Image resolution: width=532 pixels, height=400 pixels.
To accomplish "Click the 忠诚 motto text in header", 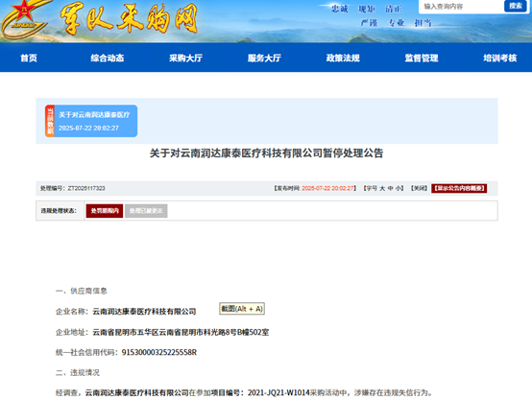I will click(x=339, y=9).
